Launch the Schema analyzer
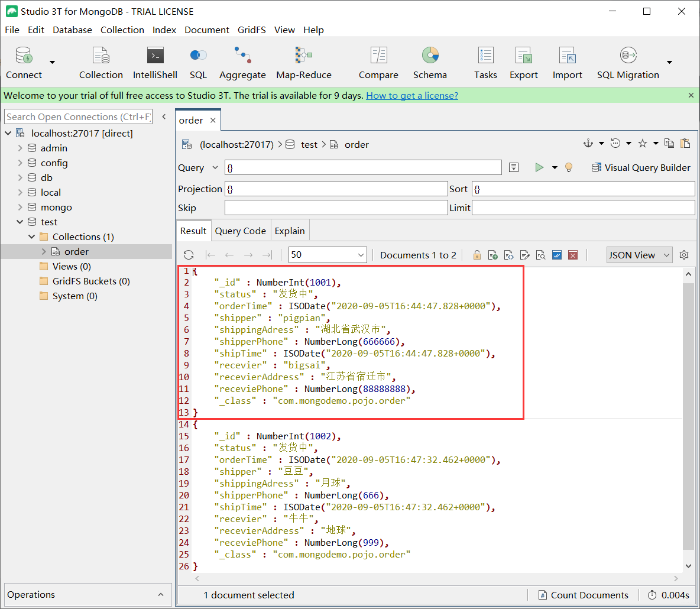 pos(430,63)
